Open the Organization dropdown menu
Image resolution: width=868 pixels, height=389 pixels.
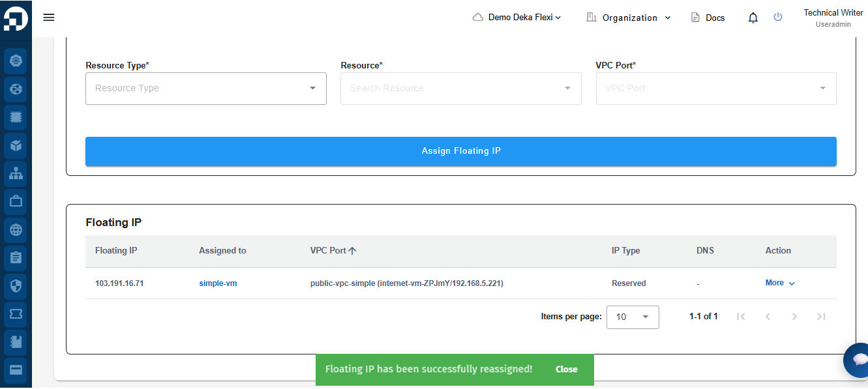point(629,18)
